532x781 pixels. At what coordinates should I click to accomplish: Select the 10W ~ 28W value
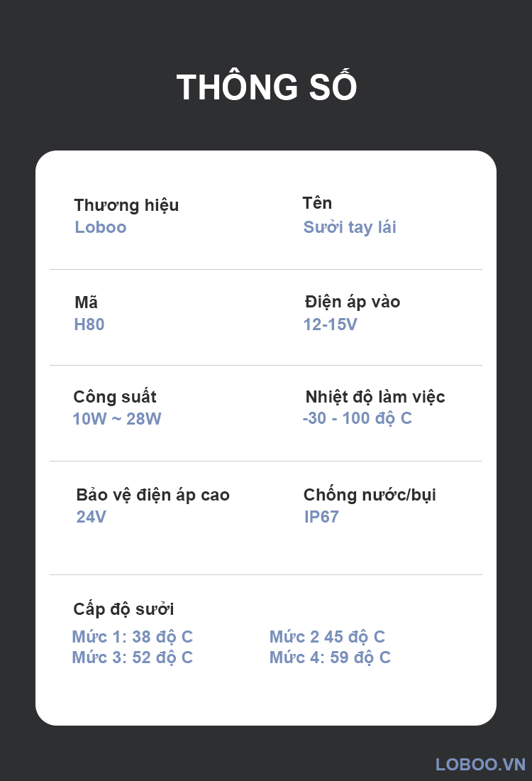click(117, 419)
